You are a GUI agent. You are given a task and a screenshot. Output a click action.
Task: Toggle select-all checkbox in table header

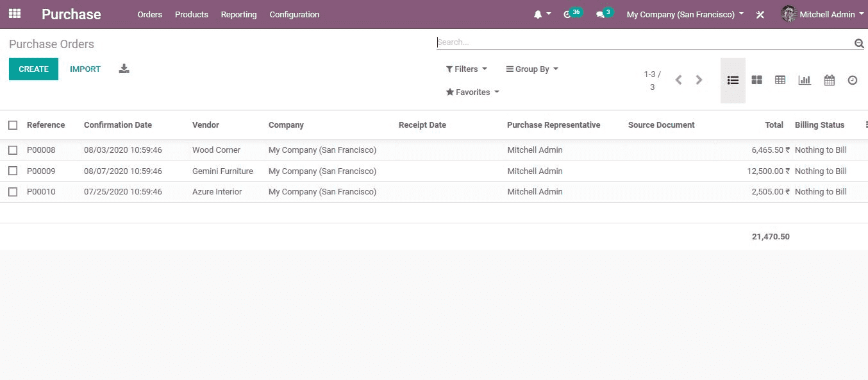pyautogui.click(x=13, y=125)
